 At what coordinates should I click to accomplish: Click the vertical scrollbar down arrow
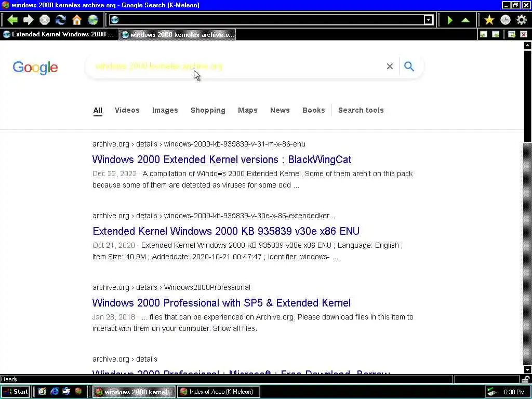[x=527, y=369]
